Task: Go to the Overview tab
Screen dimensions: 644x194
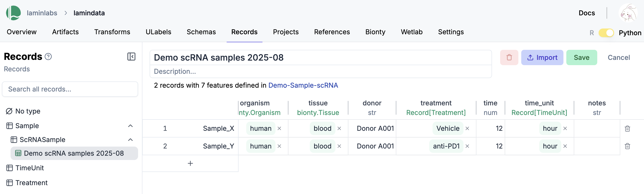Action: [22, 32]
